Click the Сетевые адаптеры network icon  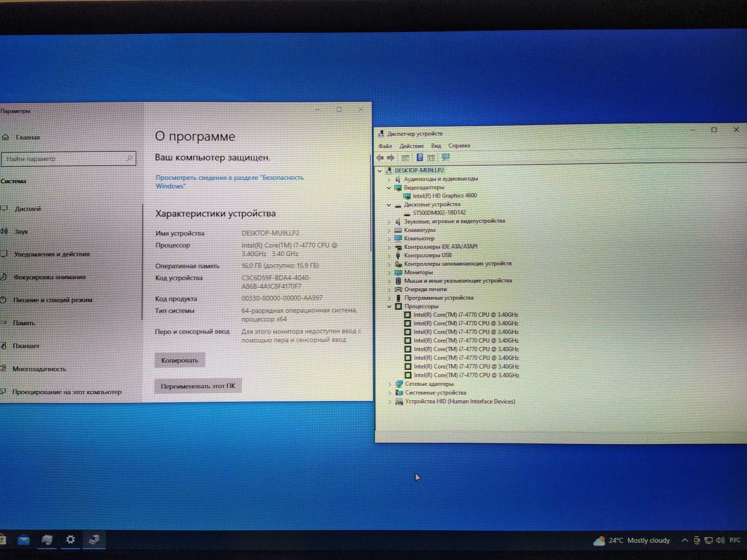pyautogui.click(x=399, y=384)
